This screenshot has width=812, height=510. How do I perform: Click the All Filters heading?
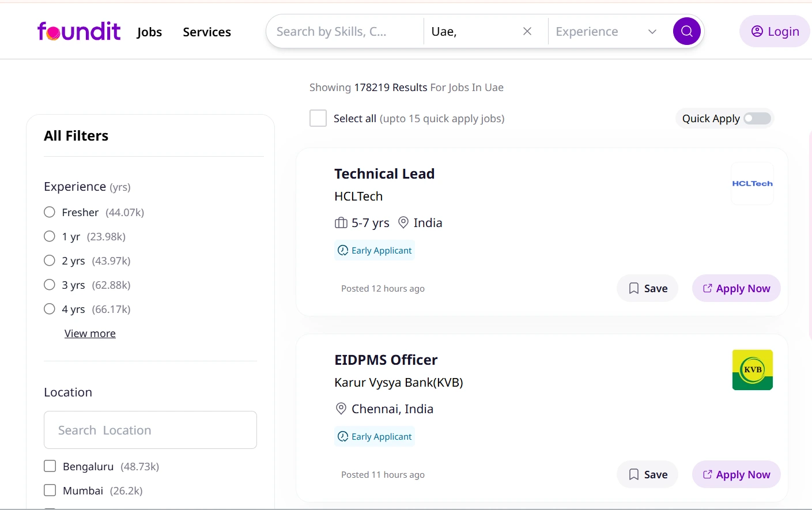(x=76, y=135)
